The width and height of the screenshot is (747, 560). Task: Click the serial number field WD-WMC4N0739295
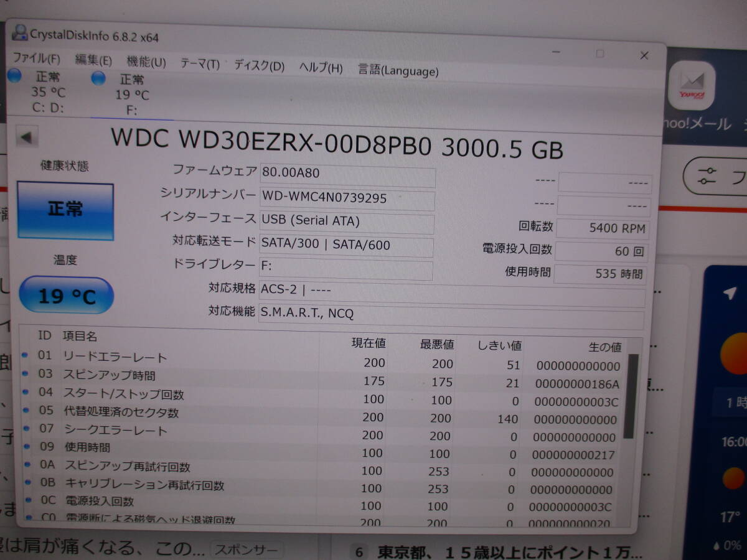click(347, 200)
